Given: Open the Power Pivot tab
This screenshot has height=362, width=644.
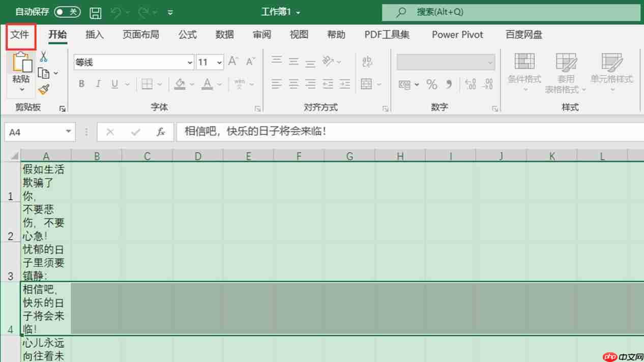Looking at the screenshot, I should pos(458,35).
